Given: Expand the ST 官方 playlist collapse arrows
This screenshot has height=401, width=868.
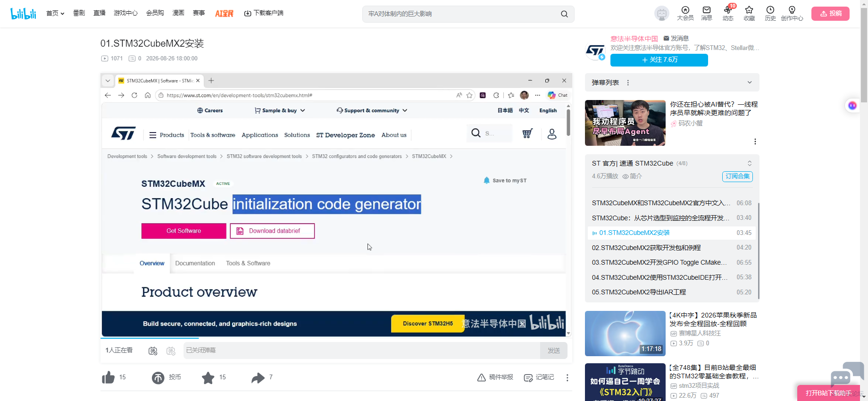Looking at the screenshot, I should coord(750,163).
